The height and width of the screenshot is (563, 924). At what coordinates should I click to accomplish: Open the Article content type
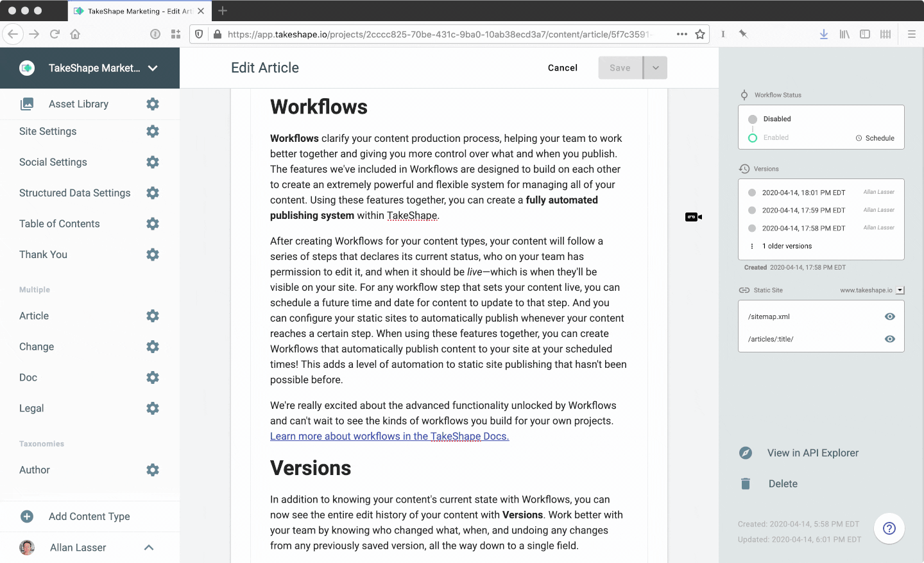point(34,316)
